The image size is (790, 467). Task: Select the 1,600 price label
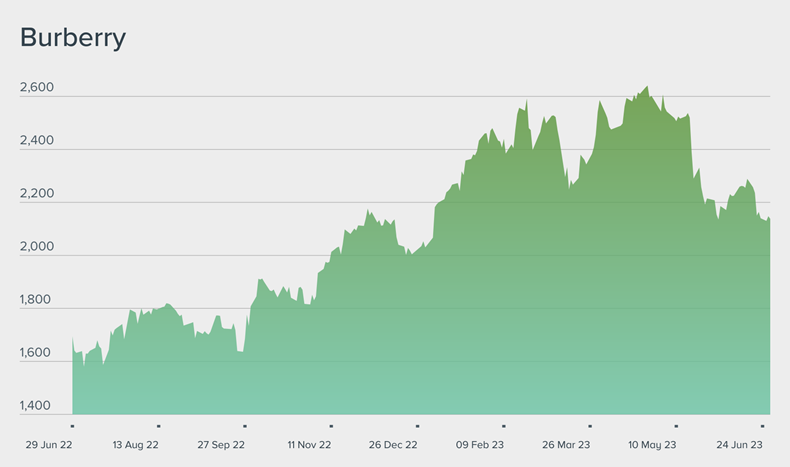(37, 353)
